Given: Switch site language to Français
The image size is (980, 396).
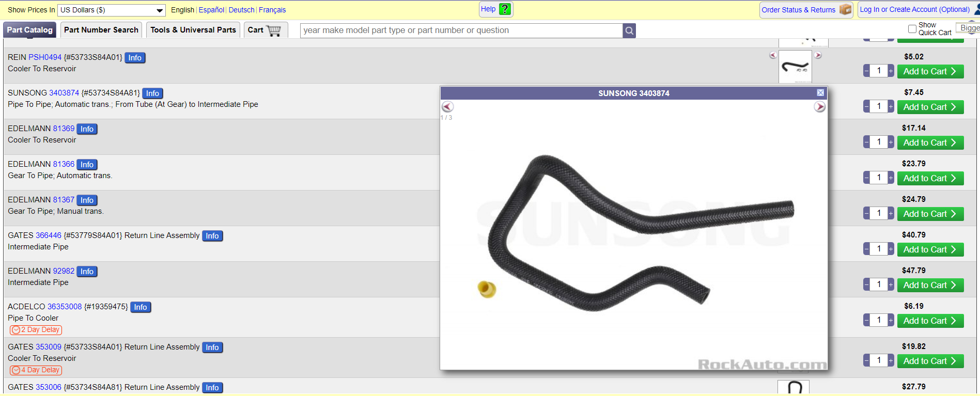Looking at the screenshot, I should (x=272, y=10).
